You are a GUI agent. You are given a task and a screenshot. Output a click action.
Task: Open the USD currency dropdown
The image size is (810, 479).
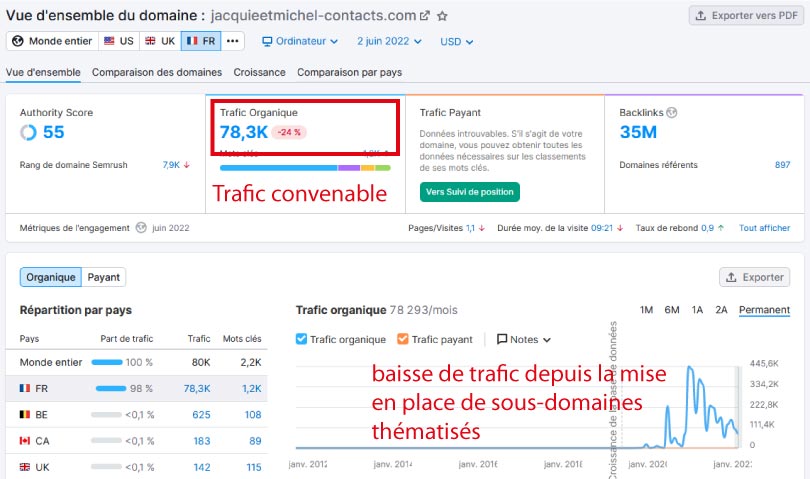[x=456, y=42]
